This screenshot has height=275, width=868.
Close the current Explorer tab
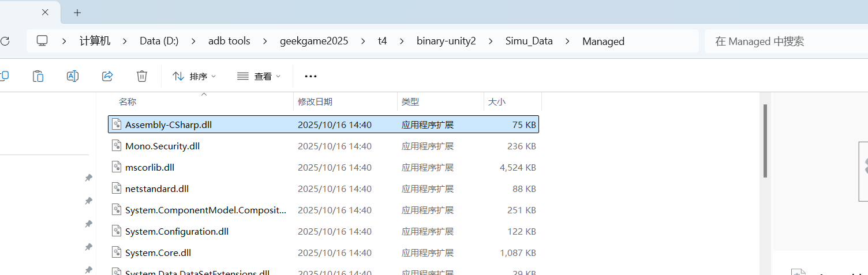point(46,12)
